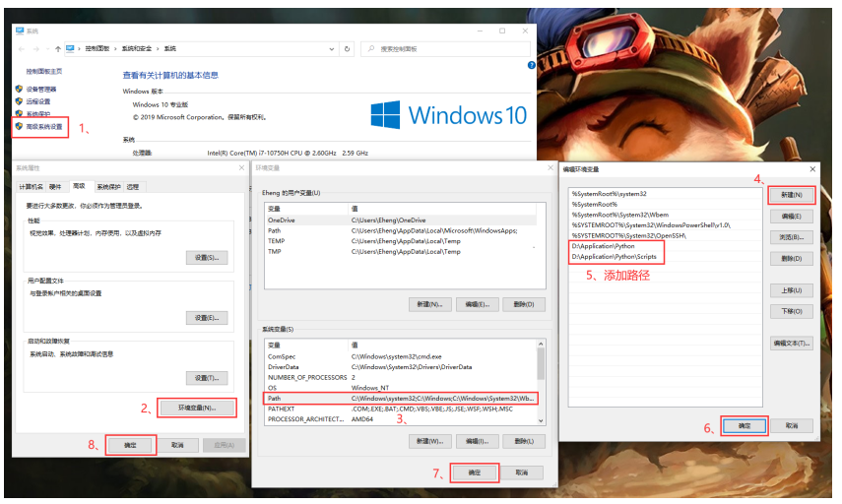The height and width of the screenshot is (504, 842).
Task: Open 高级系统设置 link in sidebar
Action: point(44,127)
